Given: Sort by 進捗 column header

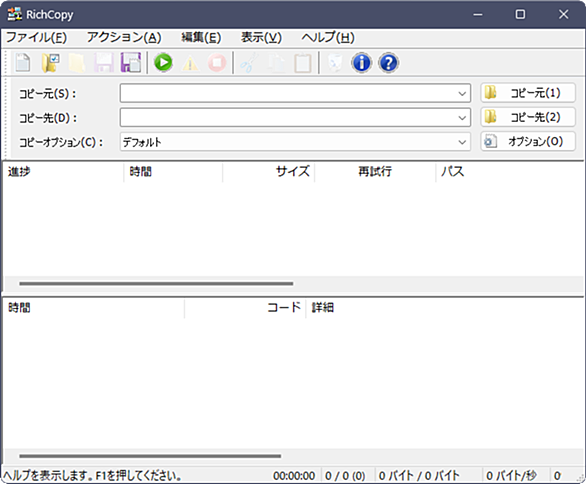Looking at the screenshot, I should point(63,172).
